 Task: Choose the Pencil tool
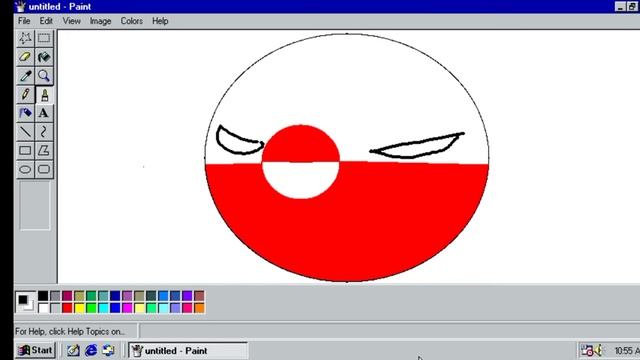click(25, 94)
